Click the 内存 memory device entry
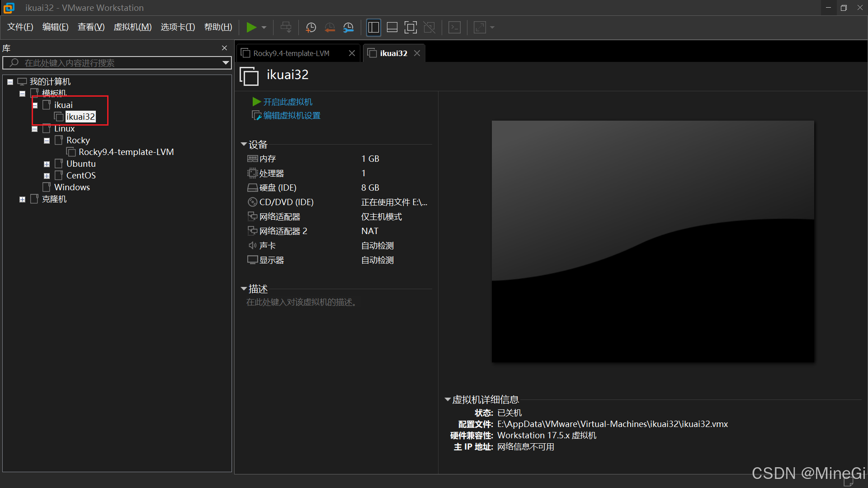 (x=267, y=159)
